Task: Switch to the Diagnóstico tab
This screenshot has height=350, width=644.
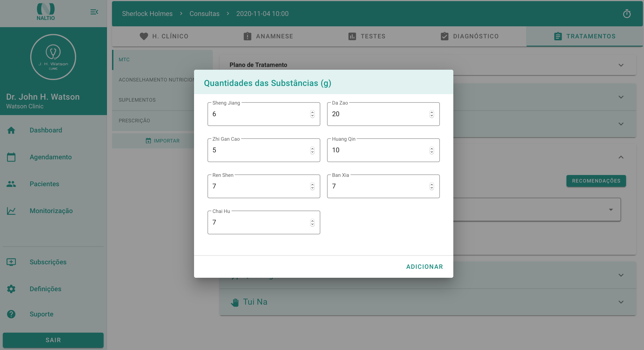Action: click(470, 36)
